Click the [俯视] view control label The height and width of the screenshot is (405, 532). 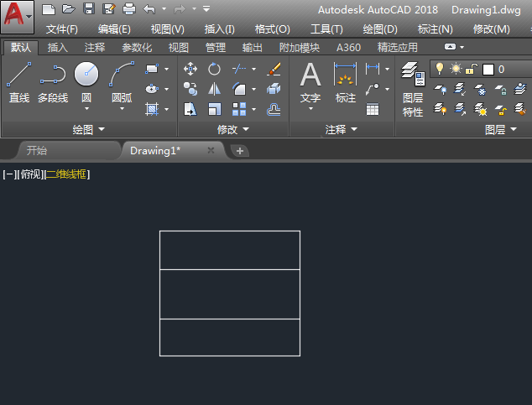(x=30, y=174)
